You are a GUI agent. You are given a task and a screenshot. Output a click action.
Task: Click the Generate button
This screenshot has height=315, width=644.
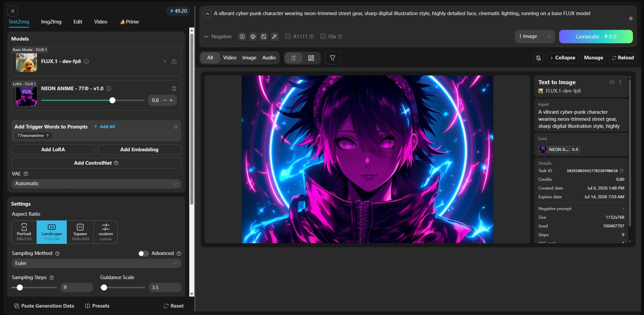point(596,37)
